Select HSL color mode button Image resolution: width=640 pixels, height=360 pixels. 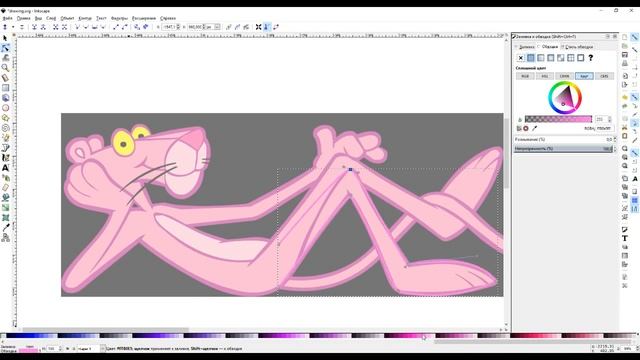[x=545, y=76]
